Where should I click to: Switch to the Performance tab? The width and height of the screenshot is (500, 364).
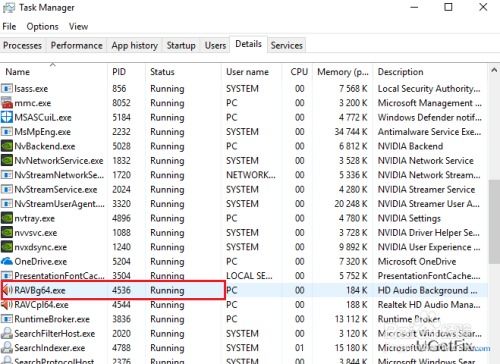(x=76, y=45)
